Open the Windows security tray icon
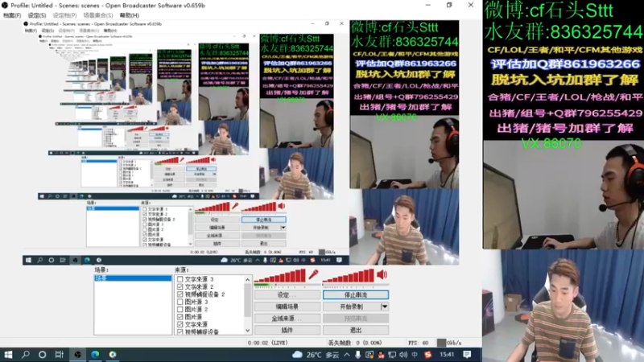The image size is (644, 362). click(369, 355)
